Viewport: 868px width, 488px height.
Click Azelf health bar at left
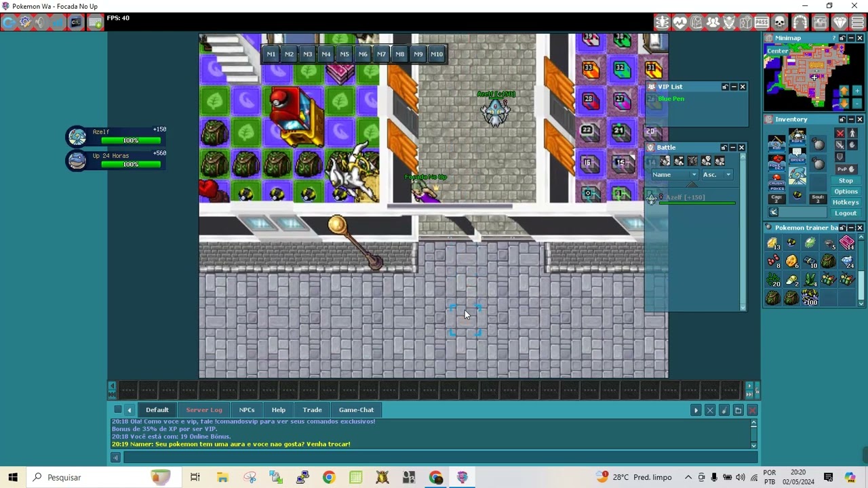[x=131, y=140]
